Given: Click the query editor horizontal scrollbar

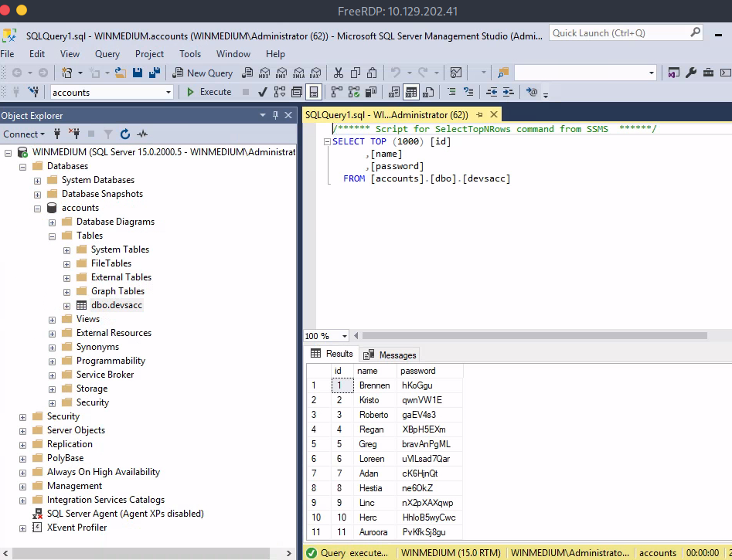Looking at the screenshot, I should coord(533,336).
